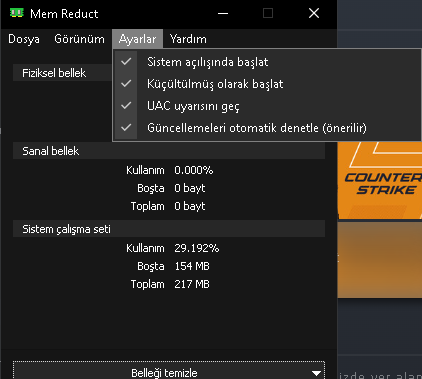
Task: Click the Mem Reduct app icon in title bar
Action: point(17,13)
